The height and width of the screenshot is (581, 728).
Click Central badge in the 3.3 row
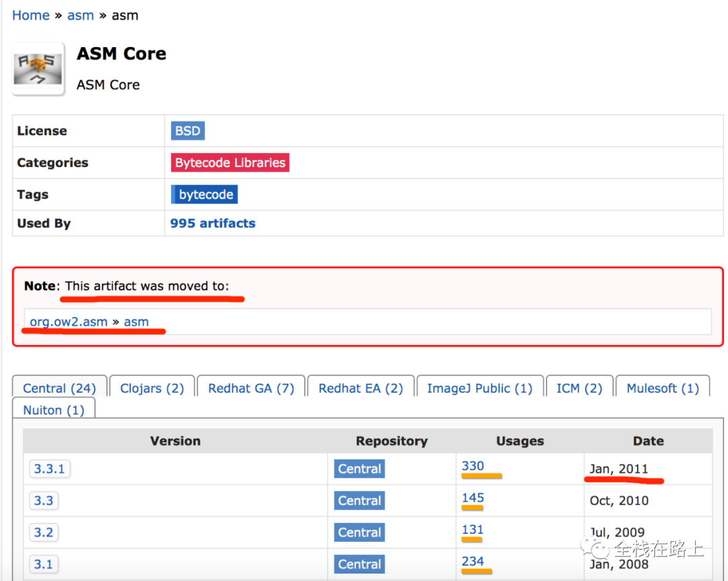(359, 500)
